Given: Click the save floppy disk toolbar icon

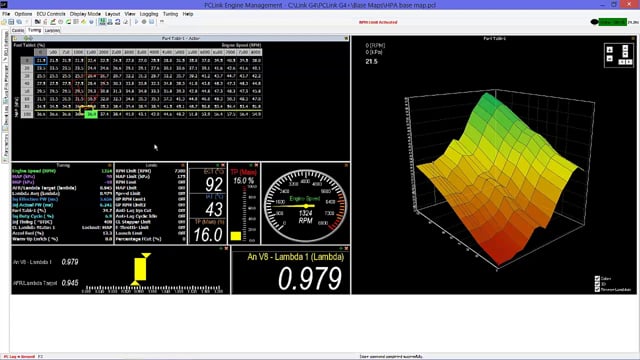Looking at the screenshot, I should click(x=11, y=22).
